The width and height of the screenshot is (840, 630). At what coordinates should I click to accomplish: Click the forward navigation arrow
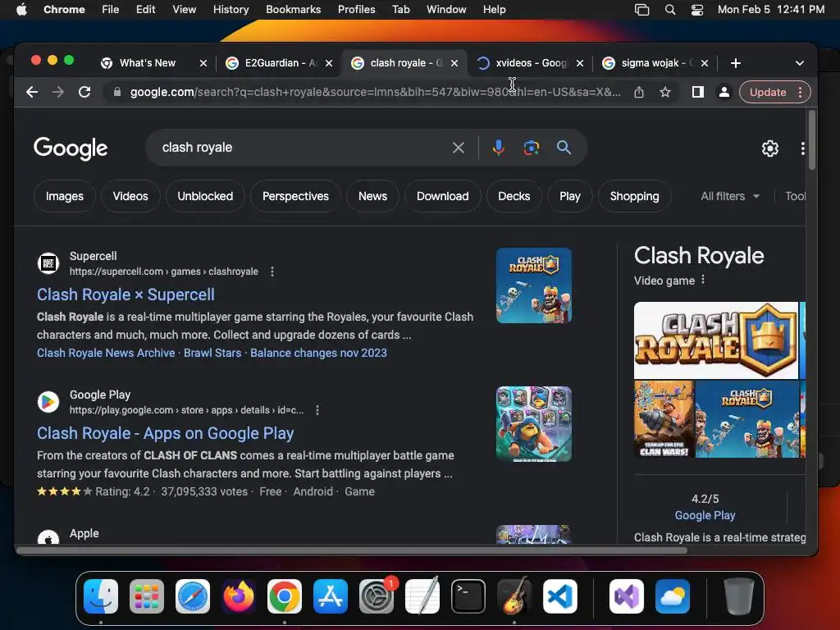[x=58, y=92]
